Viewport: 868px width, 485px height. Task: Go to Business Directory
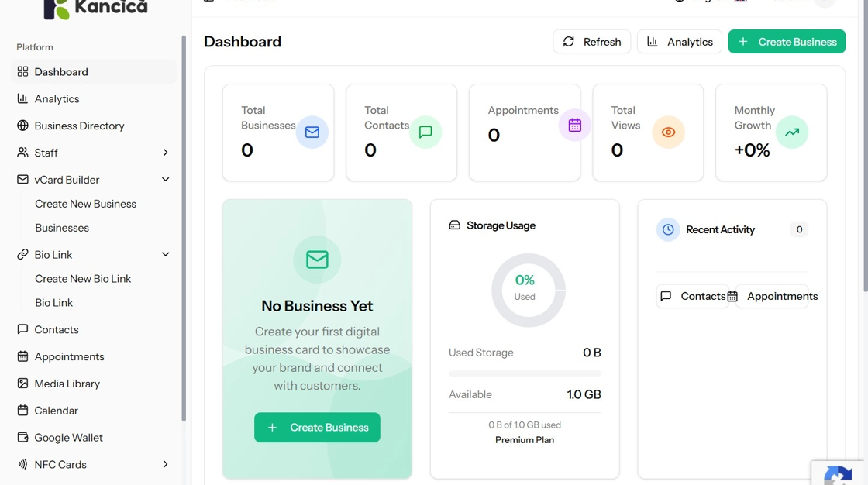pyautogui.click(x=94, y=126)
